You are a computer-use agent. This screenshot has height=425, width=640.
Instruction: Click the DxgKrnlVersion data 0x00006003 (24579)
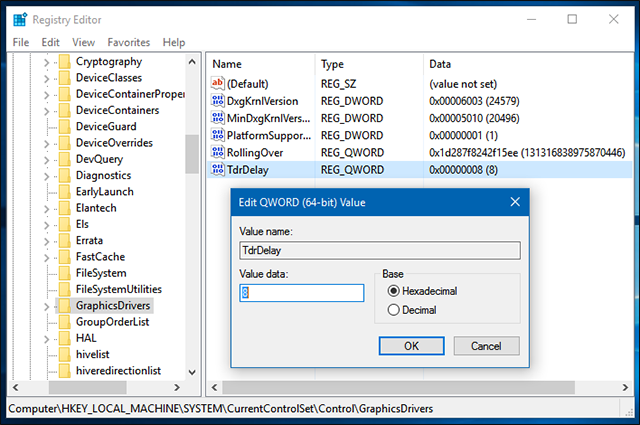pyautogui.click(x=474, y=101)
